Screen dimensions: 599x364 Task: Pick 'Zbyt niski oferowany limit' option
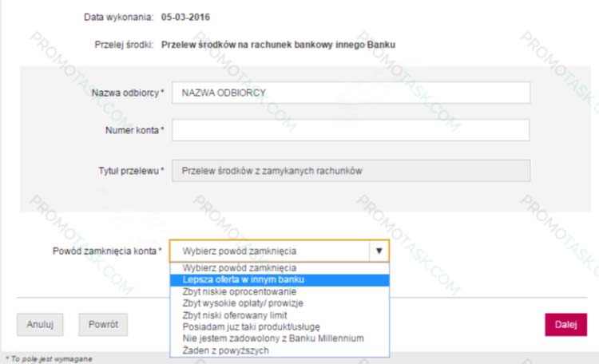click(x=280, y=315)
